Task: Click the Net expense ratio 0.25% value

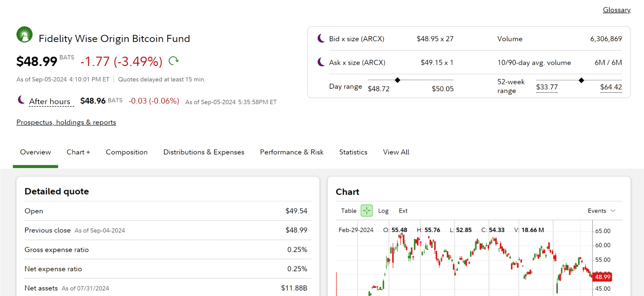Action: click(297, 269)
